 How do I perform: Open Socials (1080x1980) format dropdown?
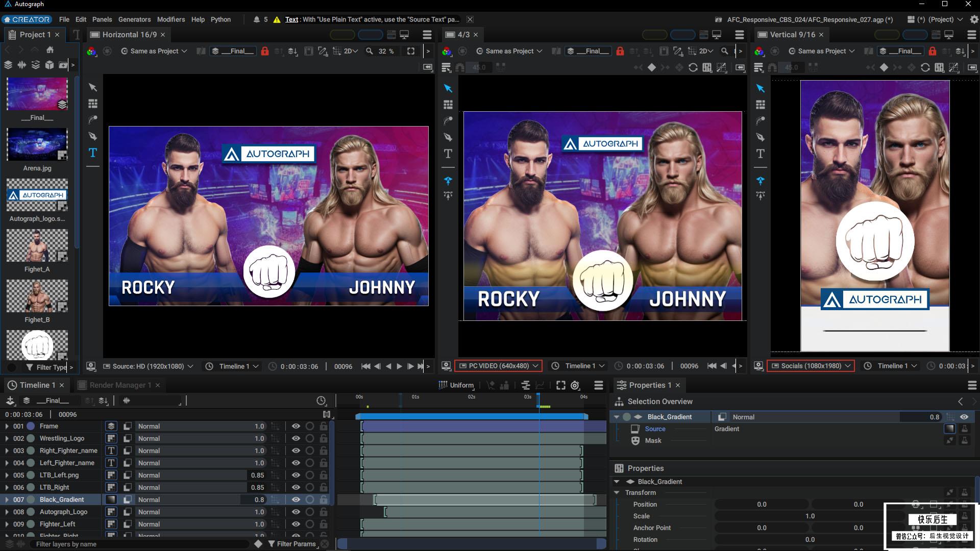point(811,366)
